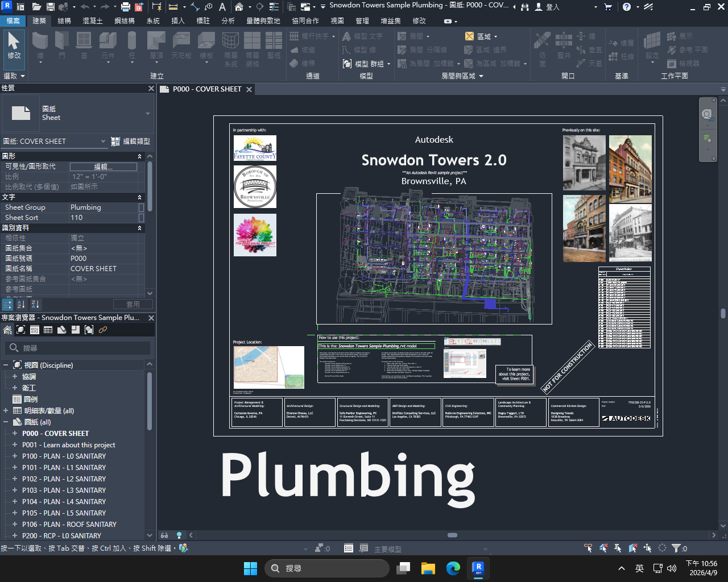Collapse the 圖紙 (all) sheets tree node

click(x=6, y=422)
